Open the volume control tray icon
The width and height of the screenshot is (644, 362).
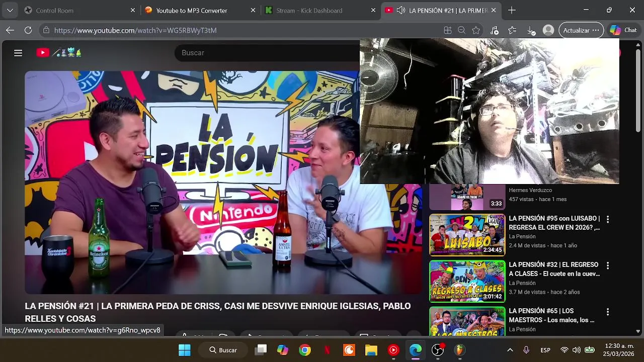(577, 350)
